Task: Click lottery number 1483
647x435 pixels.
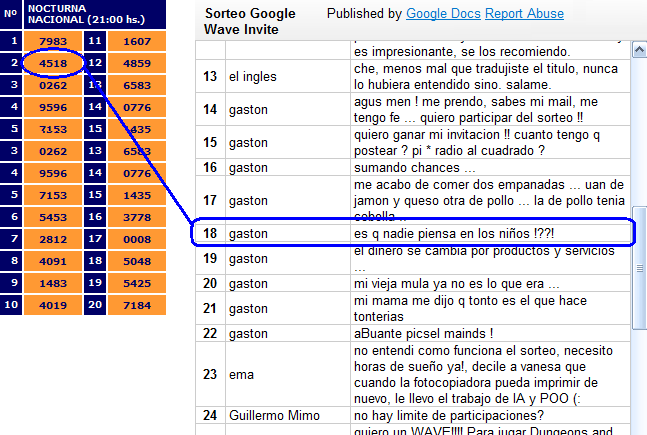Action: pos(53,283)
